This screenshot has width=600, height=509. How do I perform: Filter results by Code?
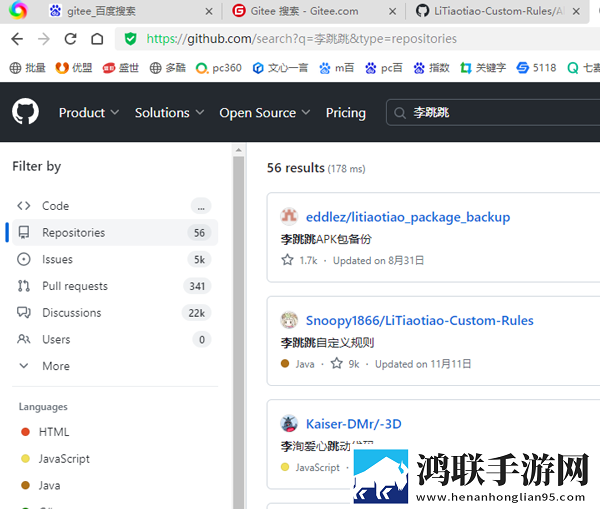tap(115, 206)
